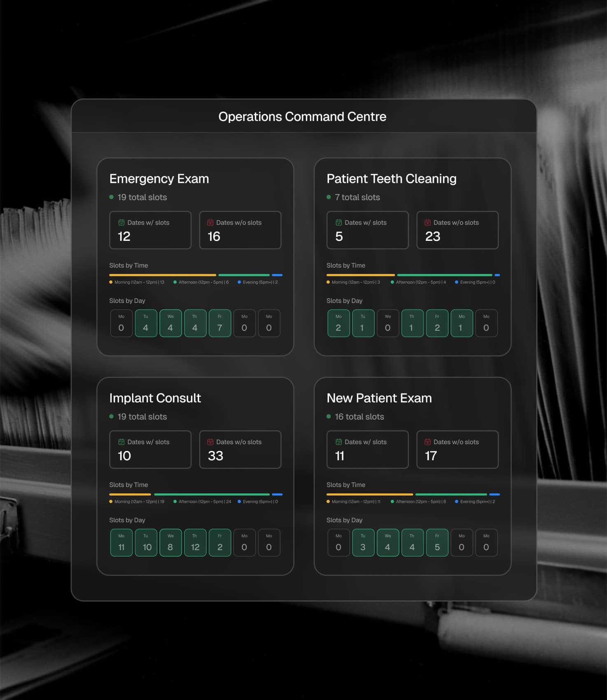Image resolution: width=607 pixels, height=700 pixels.
Task: Click calendar-x icon in Implant Consult card
Action: pyautogui.click(x=210, y=442)
